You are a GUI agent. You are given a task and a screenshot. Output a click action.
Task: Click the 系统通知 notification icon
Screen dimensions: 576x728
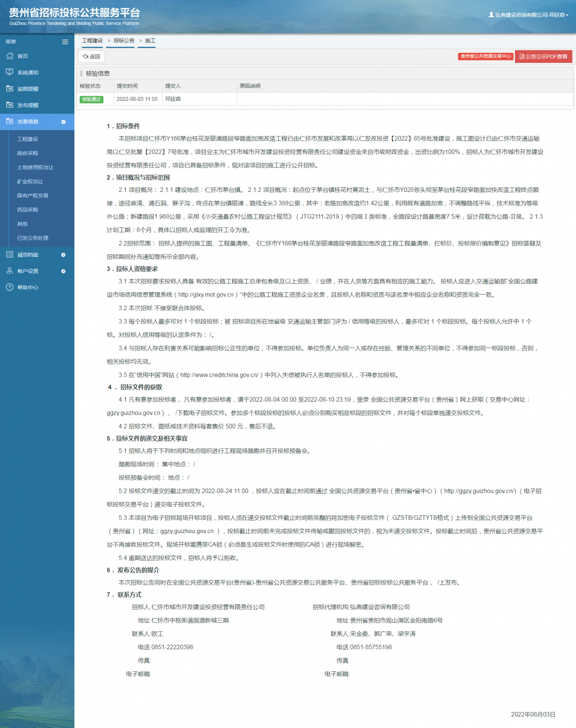[10, 72]
